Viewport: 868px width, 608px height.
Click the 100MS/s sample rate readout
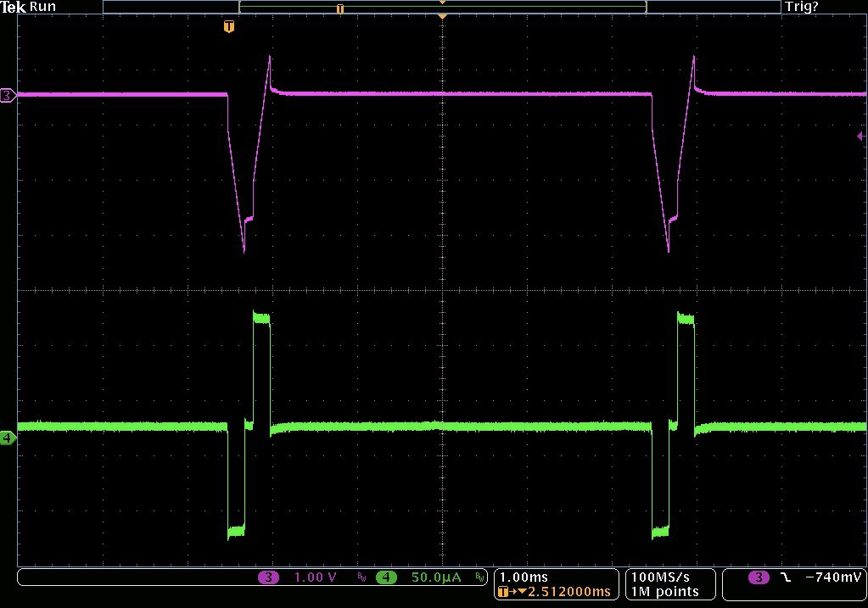pos(660,577)
